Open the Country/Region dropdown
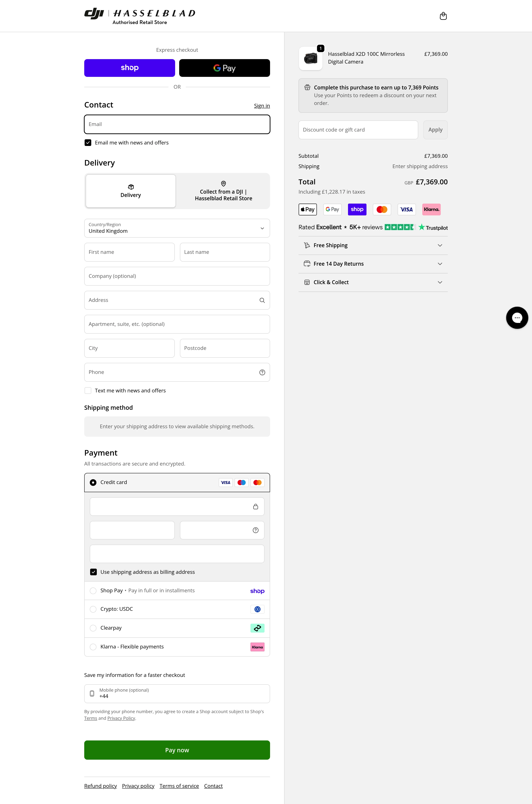 (x=177, y=228)
